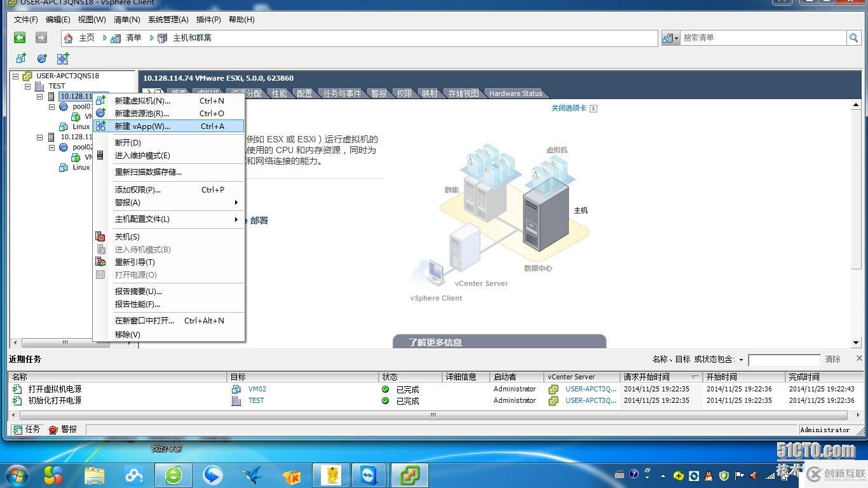Sort tasks by the 请求开始时间 column header
The image size is (868, 488).
(x=661, y=377)
